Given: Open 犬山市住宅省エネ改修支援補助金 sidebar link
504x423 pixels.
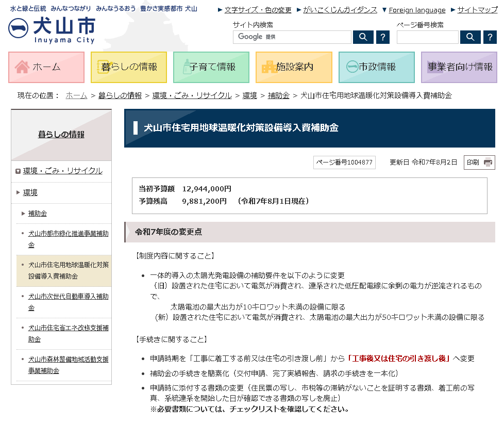Looking at the screenshot, I should click(68, 334).
